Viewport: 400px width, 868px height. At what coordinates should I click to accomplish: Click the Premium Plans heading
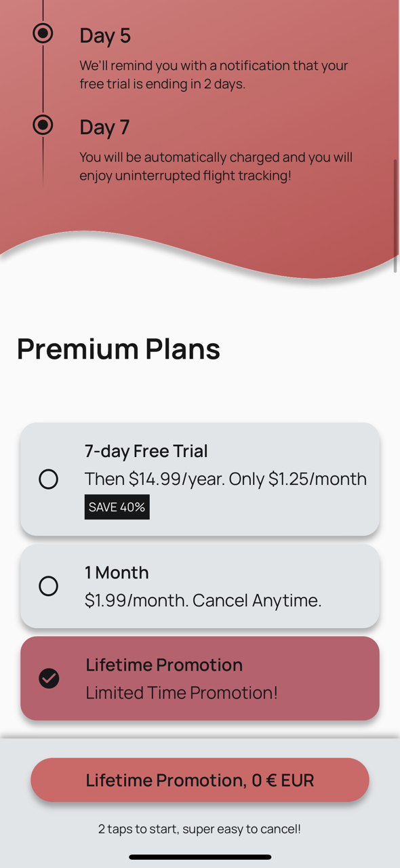[x=119, y=349]
